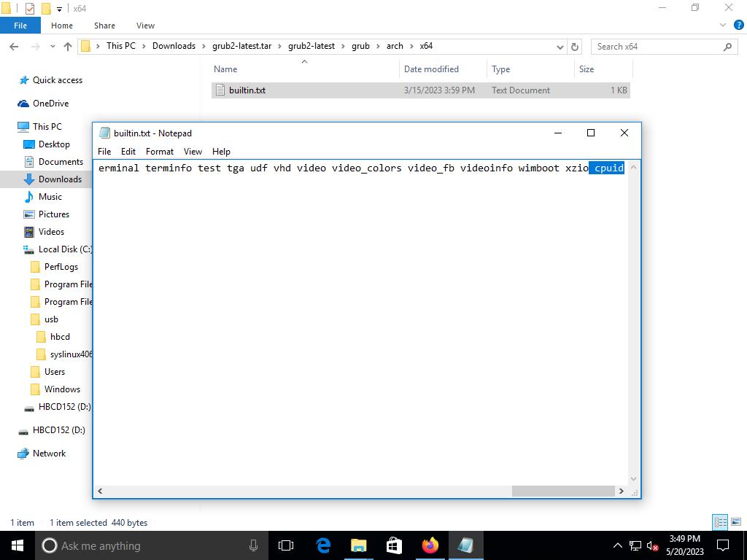
Task: Open the address bar previous locations dropdown
Action: [x=560, y=47]
